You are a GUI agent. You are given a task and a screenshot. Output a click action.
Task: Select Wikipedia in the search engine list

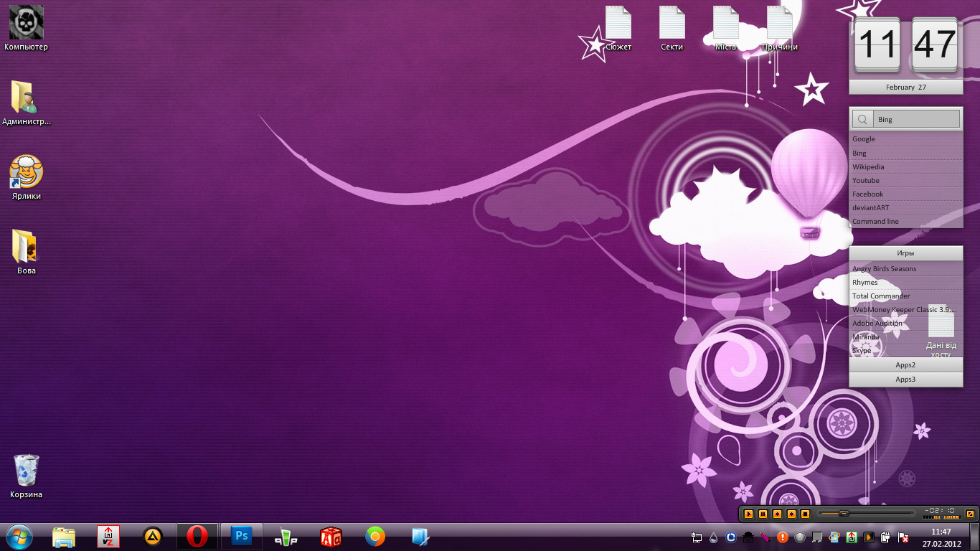click(868, 167)
